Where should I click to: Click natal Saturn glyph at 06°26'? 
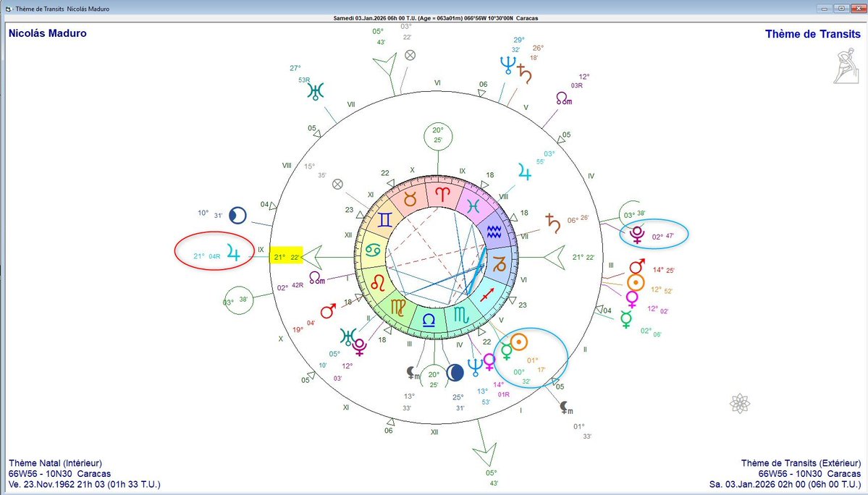click(552, 223)
